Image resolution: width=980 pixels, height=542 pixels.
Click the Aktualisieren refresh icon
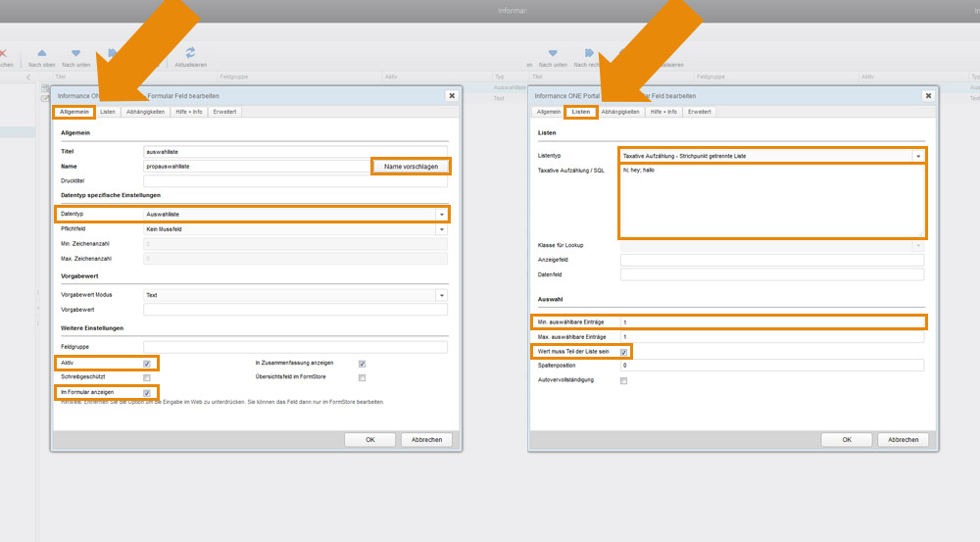[x=190, y=53]
